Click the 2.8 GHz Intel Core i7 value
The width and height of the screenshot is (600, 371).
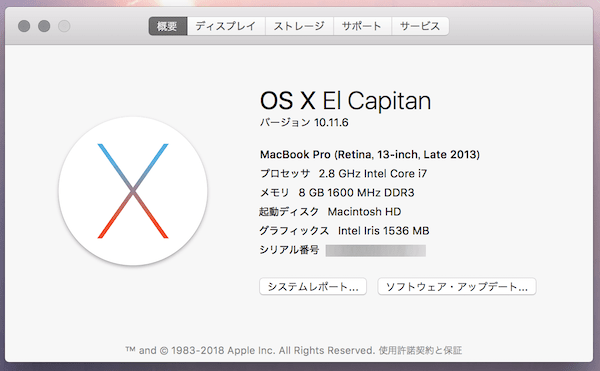(373, 174)
